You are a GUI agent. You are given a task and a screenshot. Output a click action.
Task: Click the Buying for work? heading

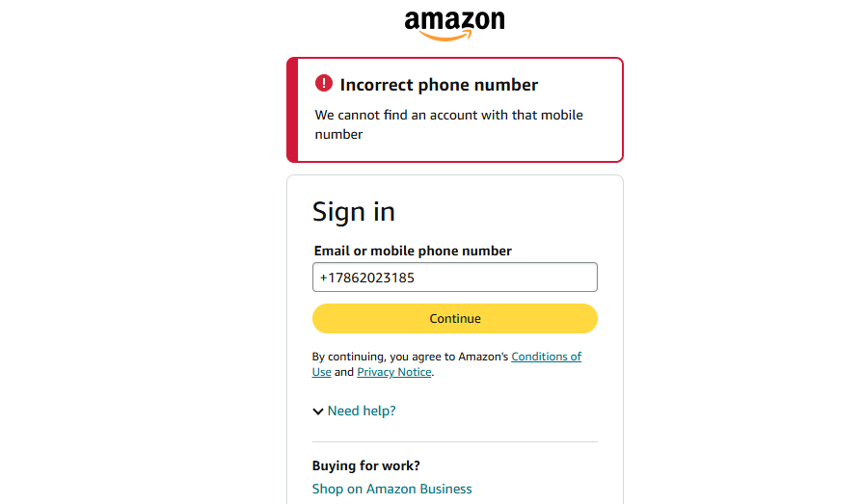coord(365,465)
